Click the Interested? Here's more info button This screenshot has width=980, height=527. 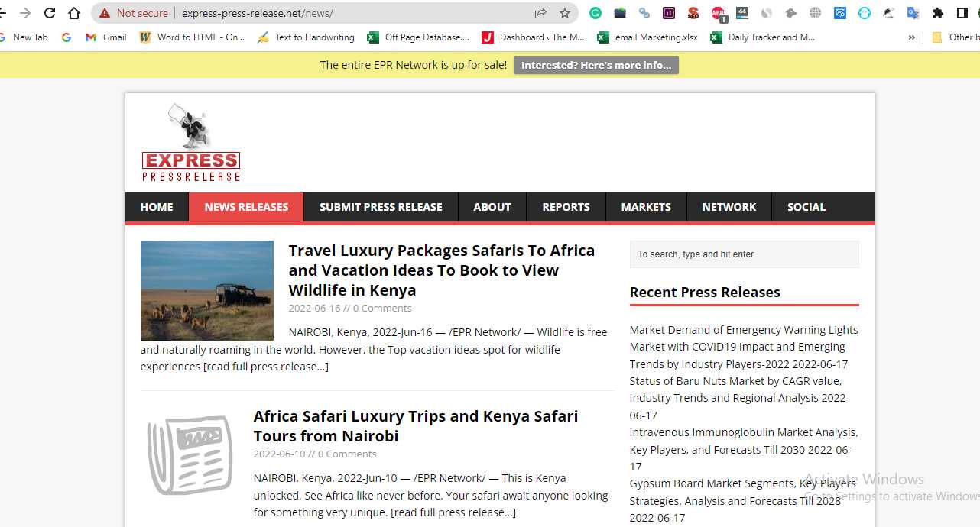click(x=596, y=65)
